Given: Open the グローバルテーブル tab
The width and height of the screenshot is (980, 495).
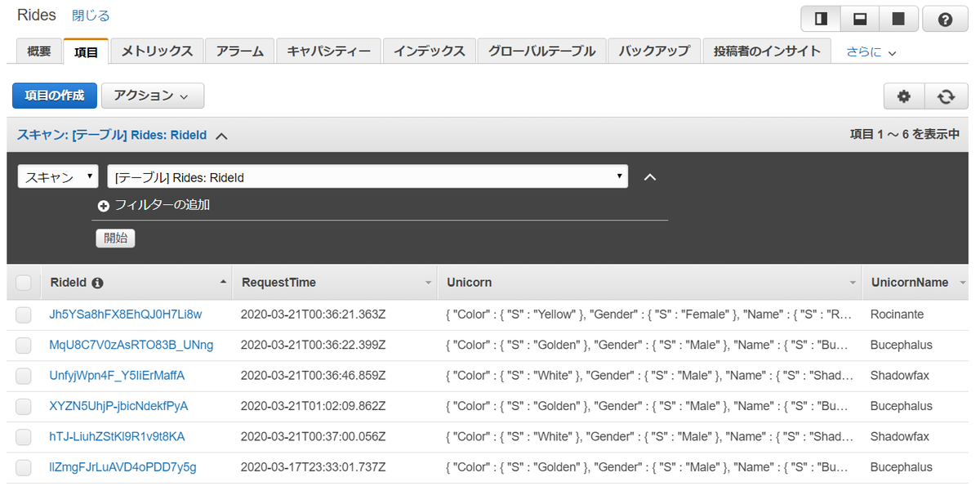Looking at the screenshot, I should [541, 51].
